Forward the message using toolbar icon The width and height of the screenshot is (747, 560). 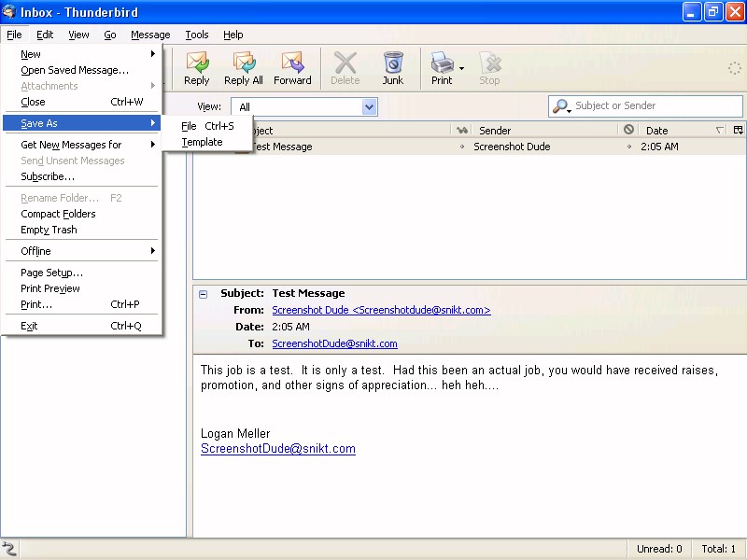[x=292, y=68]
